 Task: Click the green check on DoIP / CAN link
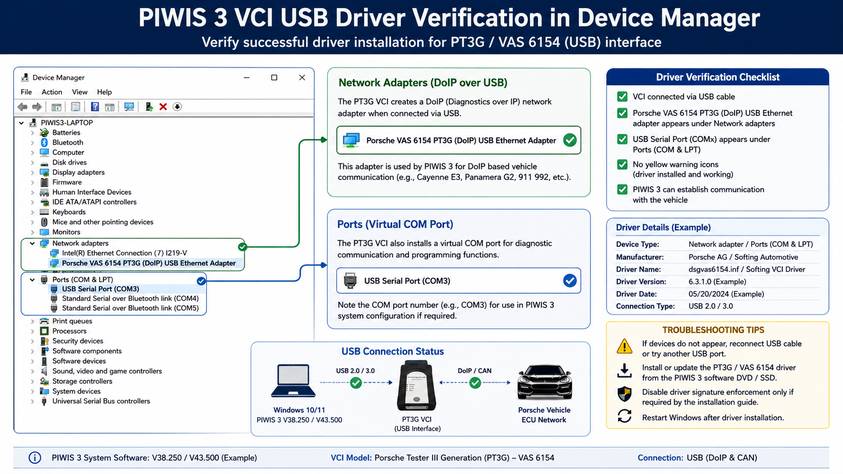click(475, 383)
